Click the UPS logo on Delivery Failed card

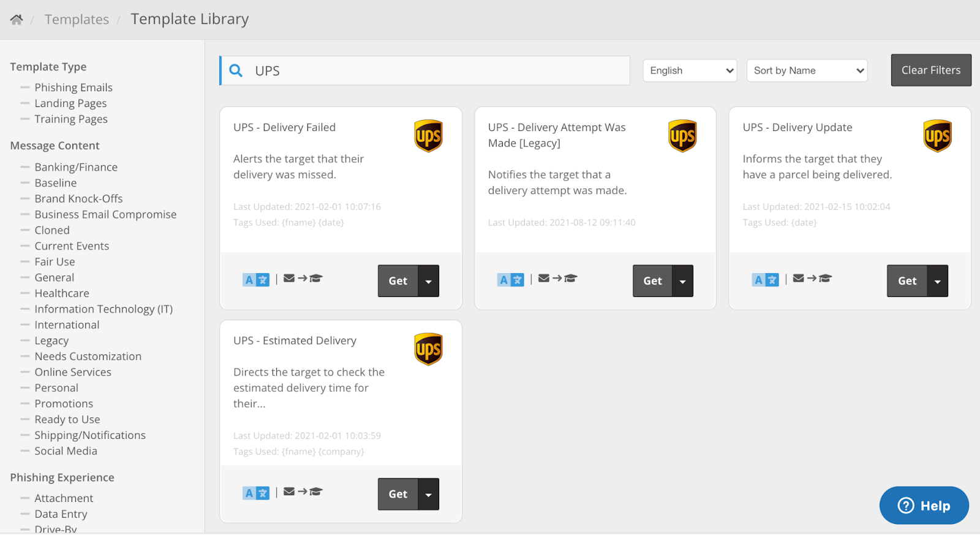[428, 136]
